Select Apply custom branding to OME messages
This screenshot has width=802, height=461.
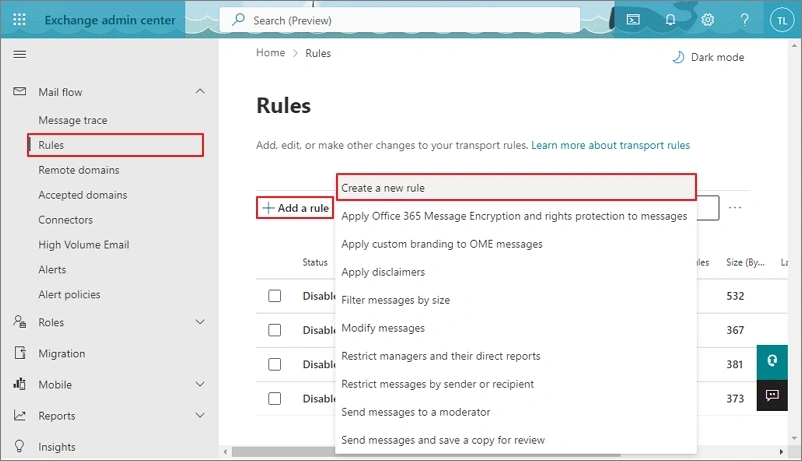pyautogui.click(x=516, y=244)
